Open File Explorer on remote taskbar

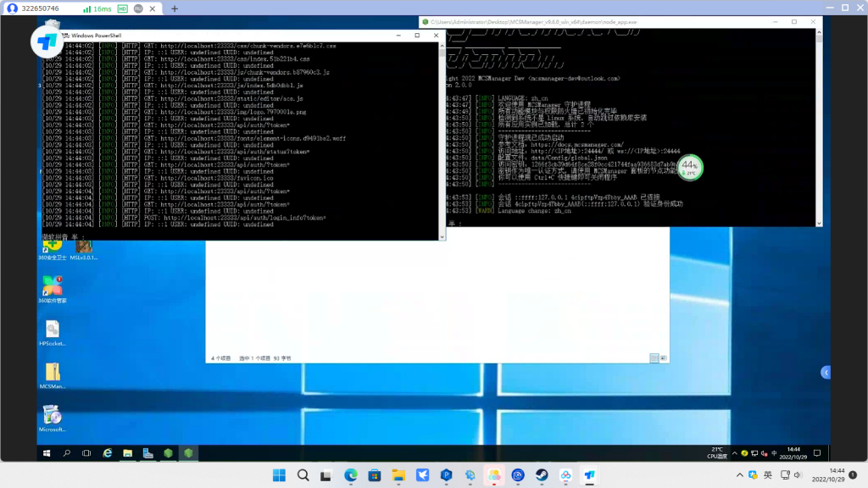coord(128,453)
